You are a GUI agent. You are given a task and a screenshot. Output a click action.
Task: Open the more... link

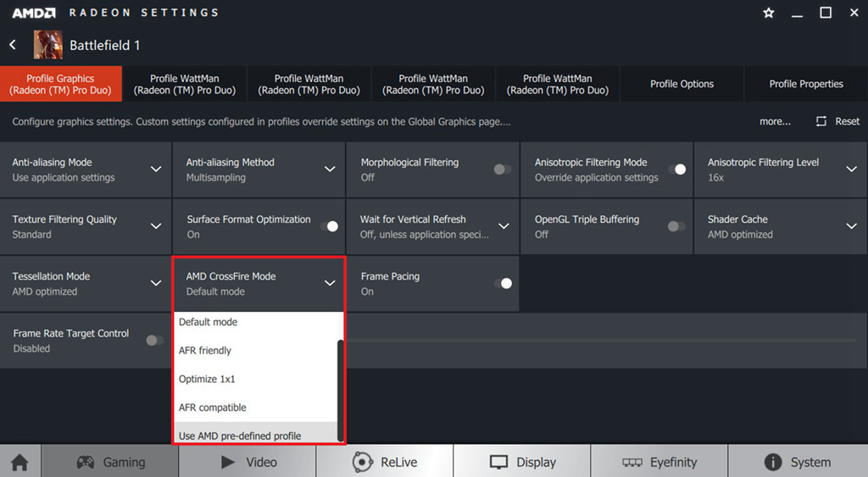pos(775,121)
